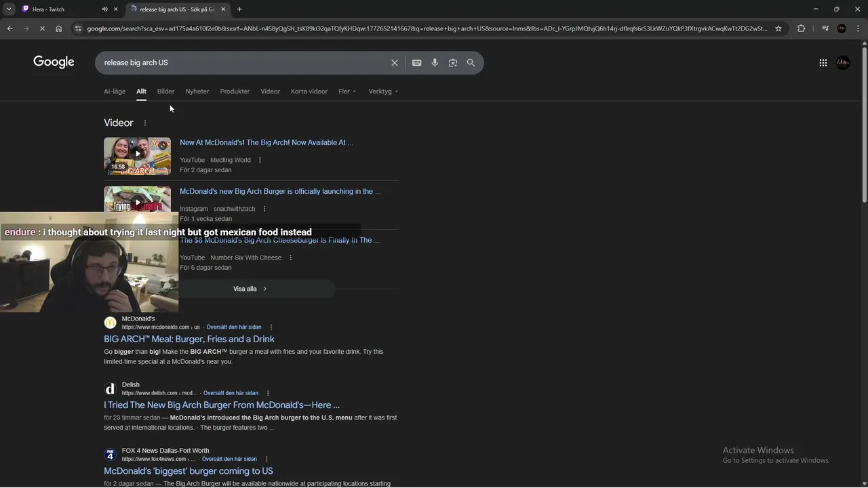Viewport: 868px width, 488px height.
Task: Open the browser home page
Action: [x=59, y=28]
